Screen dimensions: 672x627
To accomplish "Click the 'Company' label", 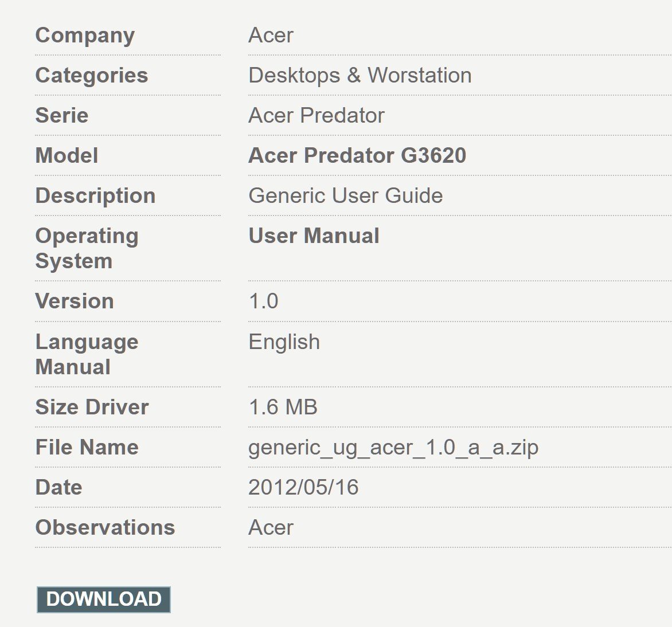I will [85, 36].
